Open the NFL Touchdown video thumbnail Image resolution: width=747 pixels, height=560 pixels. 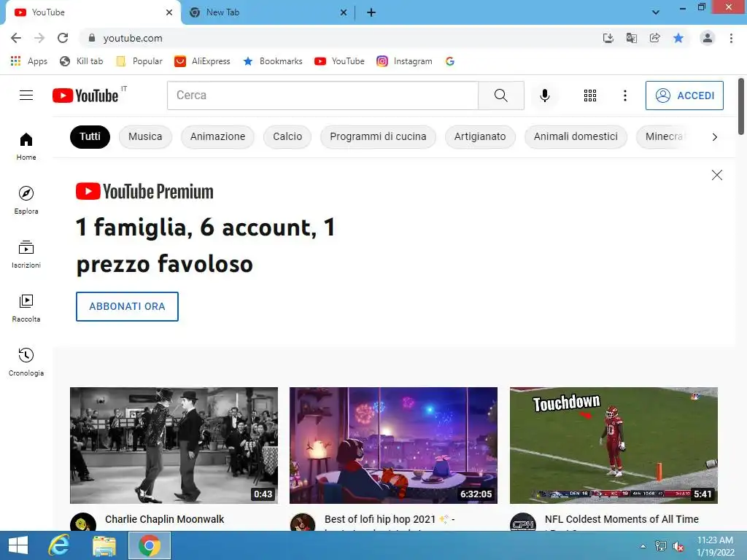614,446
